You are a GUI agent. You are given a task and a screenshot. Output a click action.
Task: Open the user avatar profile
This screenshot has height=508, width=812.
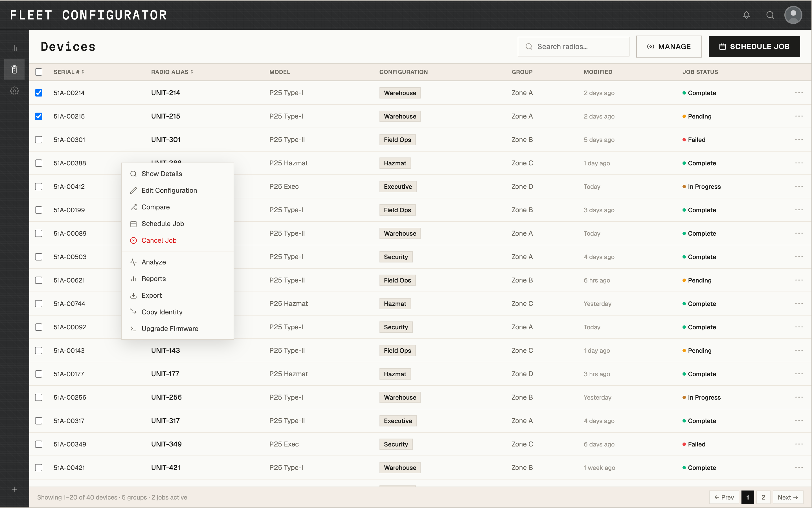coord(793,15)
